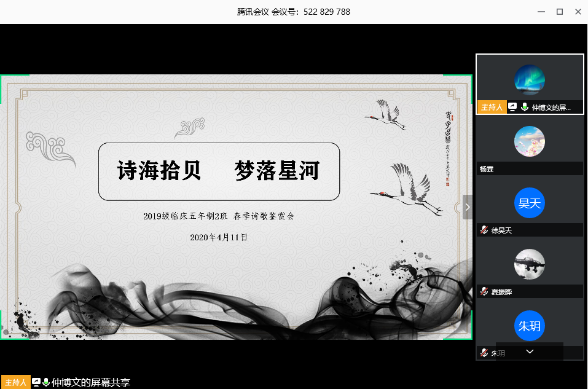Click the slide title 诗海拾贝 梦落星河

click(219, 171)
